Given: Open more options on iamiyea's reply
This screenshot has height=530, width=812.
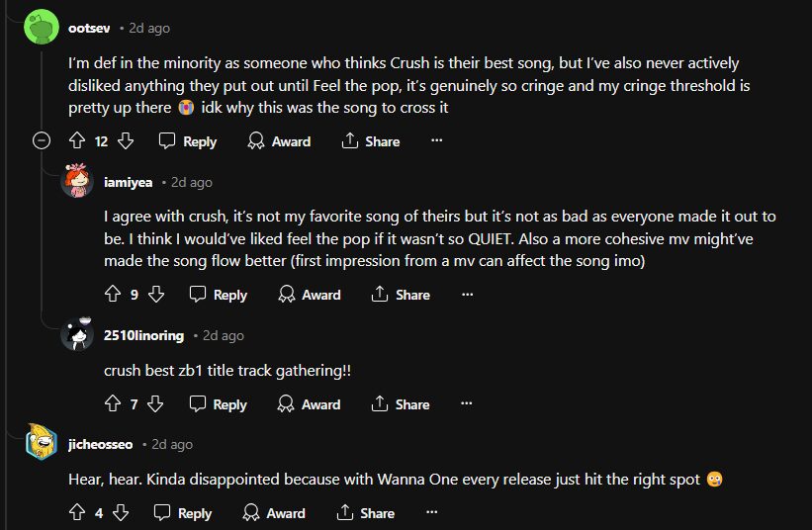Looking at the screenshot, I should [x=467, y=295].
